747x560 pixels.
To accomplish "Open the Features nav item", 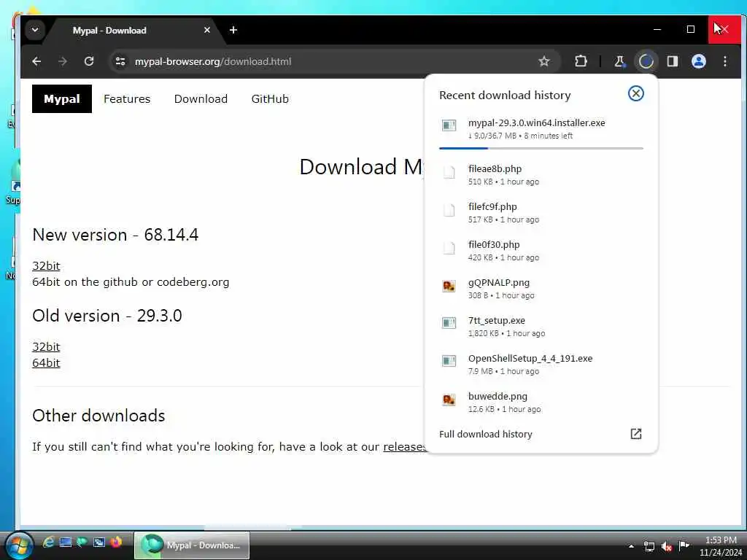I will 127,98.
